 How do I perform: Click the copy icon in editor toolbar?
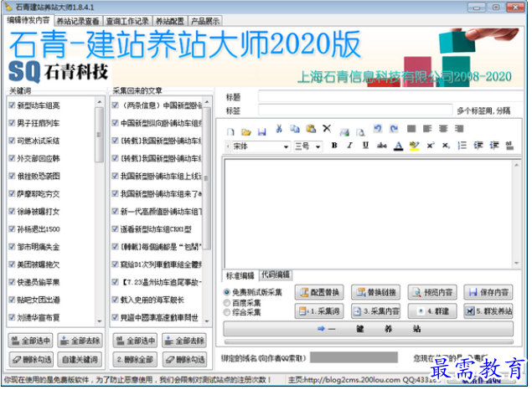(x=295, y=128)
